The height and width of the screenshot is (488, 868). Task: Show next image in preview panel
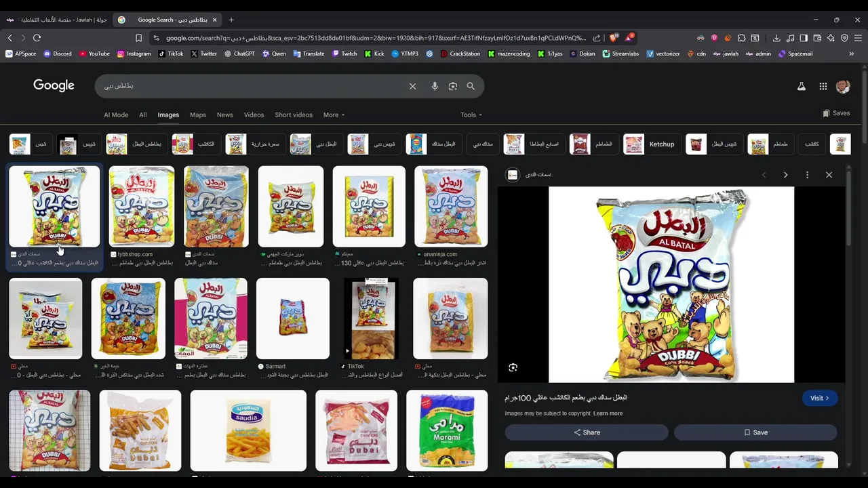785,175
